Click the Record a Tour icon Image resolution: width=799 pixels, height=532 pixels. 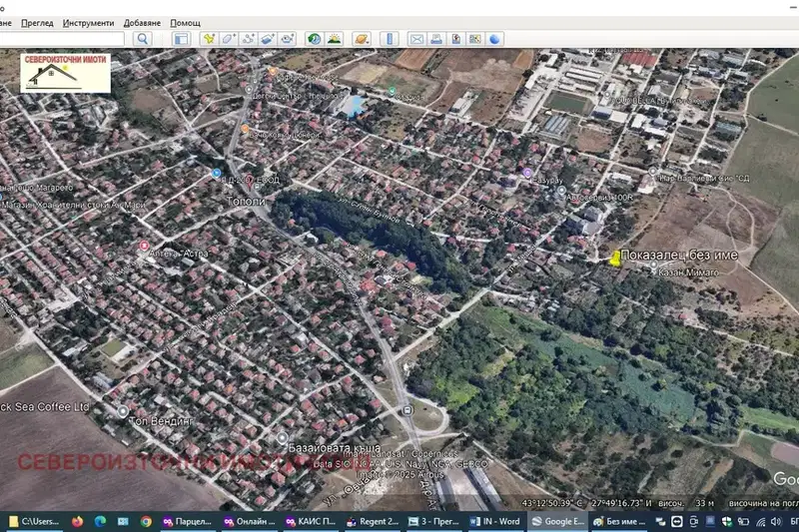tap(288, 39)
